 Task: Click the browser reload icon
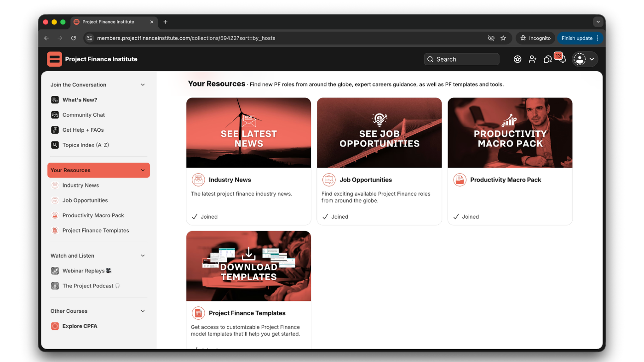(74, 38)
